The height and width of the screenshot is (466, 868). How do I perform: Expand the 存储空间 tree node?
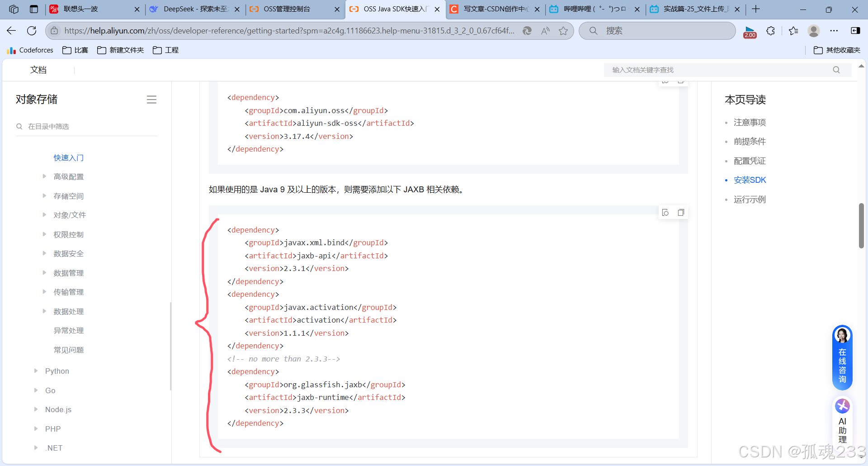pos(44,196)
